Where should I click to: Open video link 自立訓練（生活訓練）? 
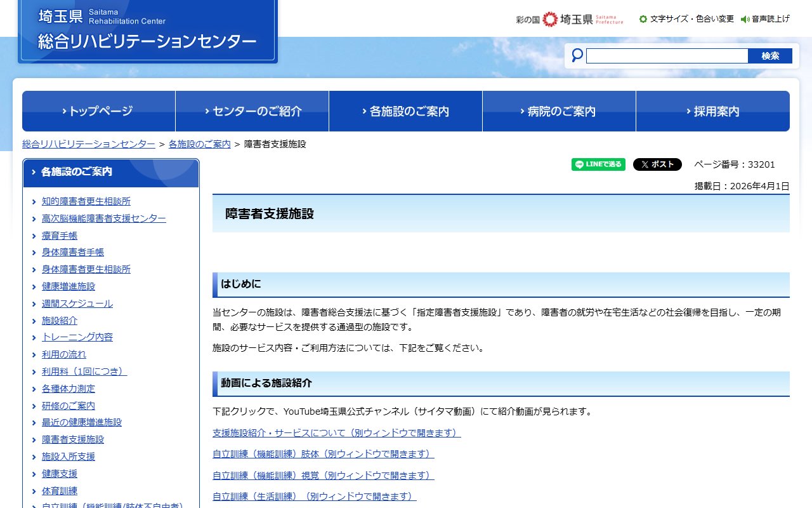click(x=315, y=497)
